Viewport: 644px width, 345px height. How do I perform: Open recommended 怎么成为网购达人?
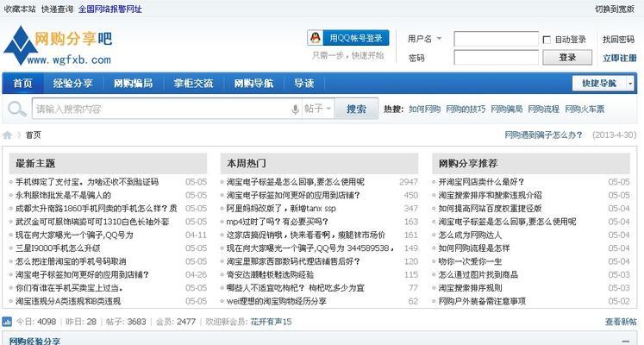pos(470,235)
